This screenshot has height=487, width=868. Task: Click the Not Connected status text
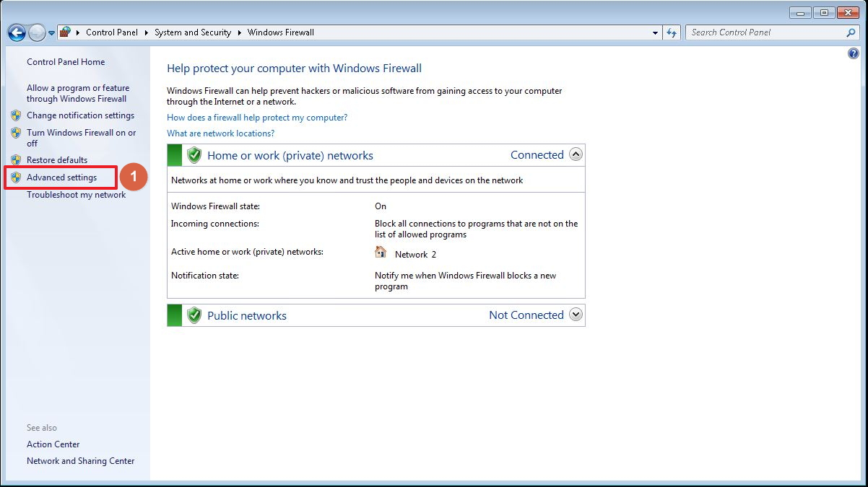(x=526, y=315)
